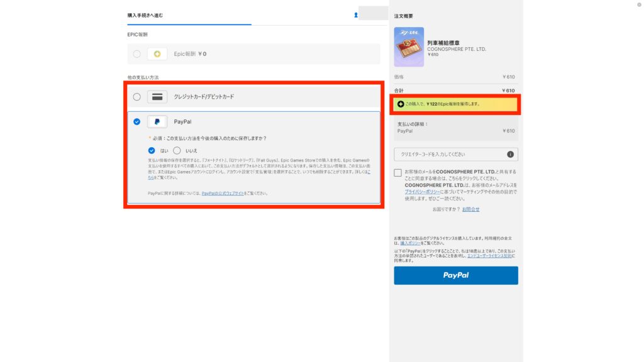The image size is (644, 362).
Task: Choose いいえ to not save payment method
Action: click(177, 151)
